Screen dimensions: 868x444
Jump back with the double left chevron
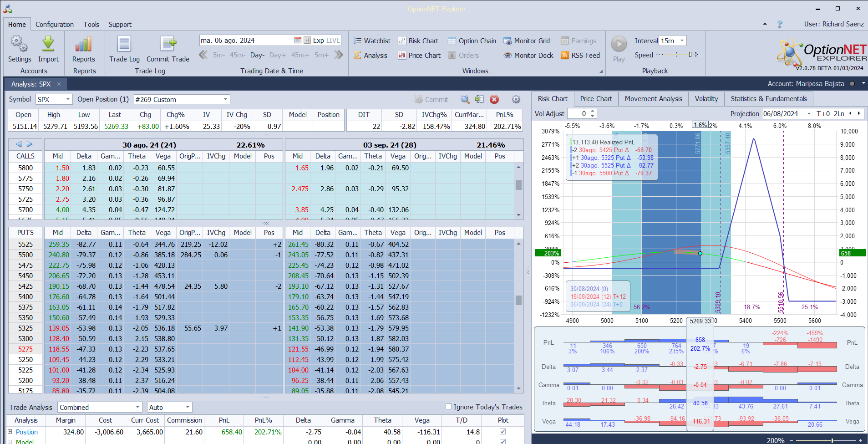point(203,55)
